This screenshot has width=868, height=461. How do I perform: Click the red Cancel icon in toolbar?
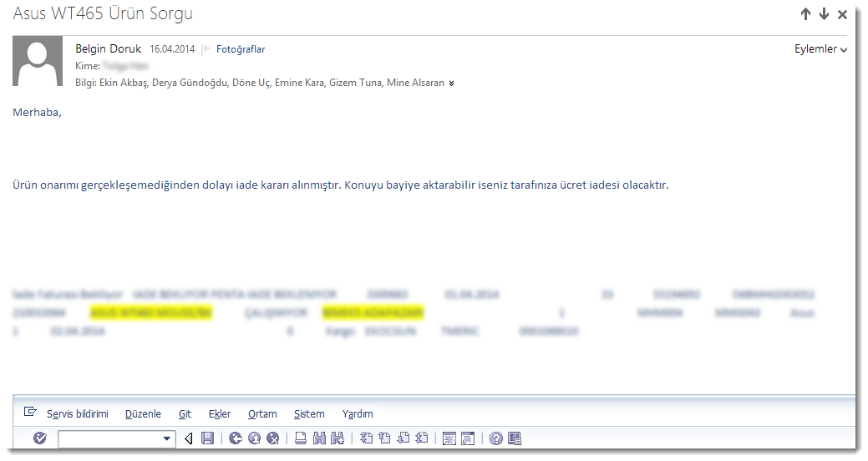(x=272, y=438)
